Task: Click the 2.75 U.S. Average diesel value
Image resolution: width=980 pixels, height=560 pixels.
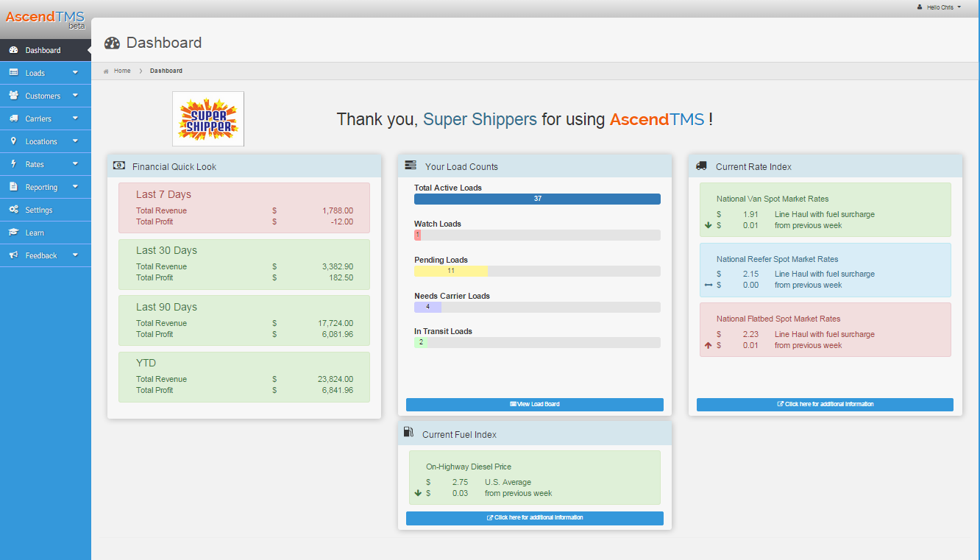Action: [x=460, y=483]
